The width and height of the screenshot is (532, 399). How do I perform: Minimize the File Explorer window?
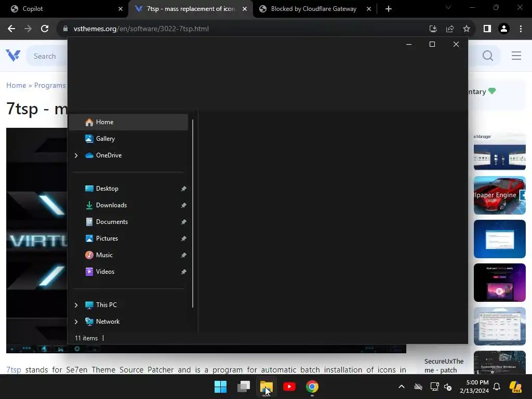point(409,45)
